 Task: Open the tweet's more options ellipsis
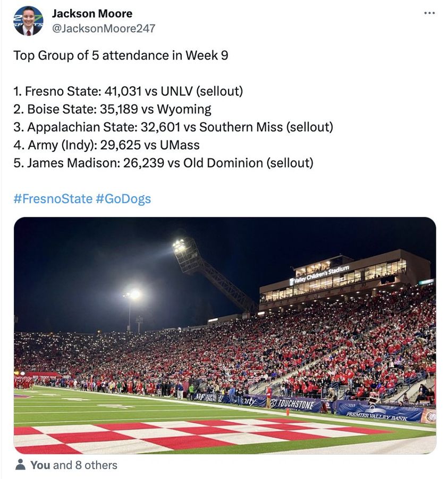pos(429,13)
